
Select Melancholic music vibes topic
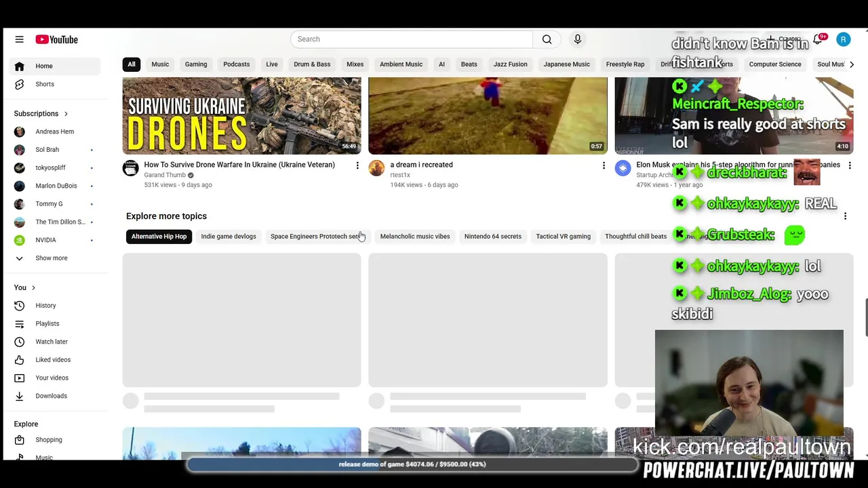415,237
